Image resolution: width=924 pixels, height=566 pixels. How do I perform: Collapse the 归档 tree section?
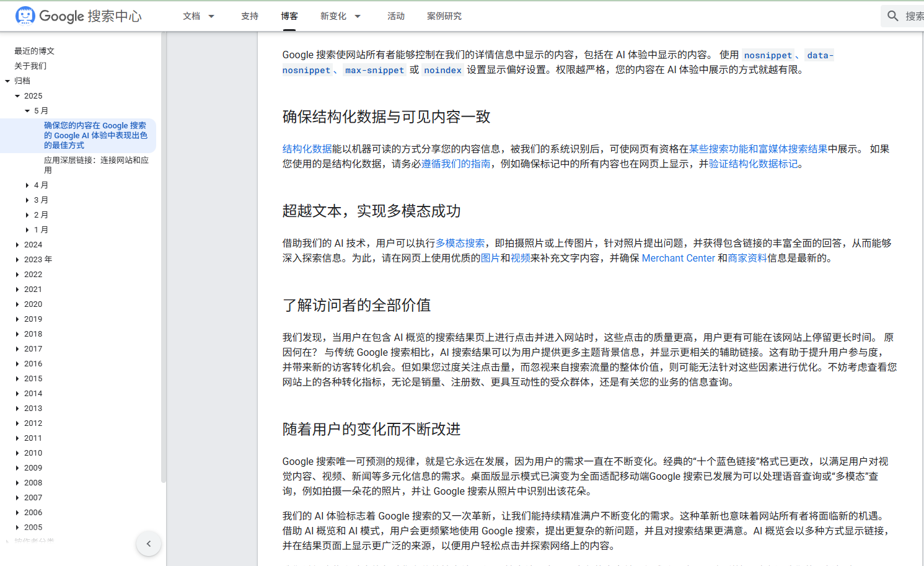(x=7, y=81)
